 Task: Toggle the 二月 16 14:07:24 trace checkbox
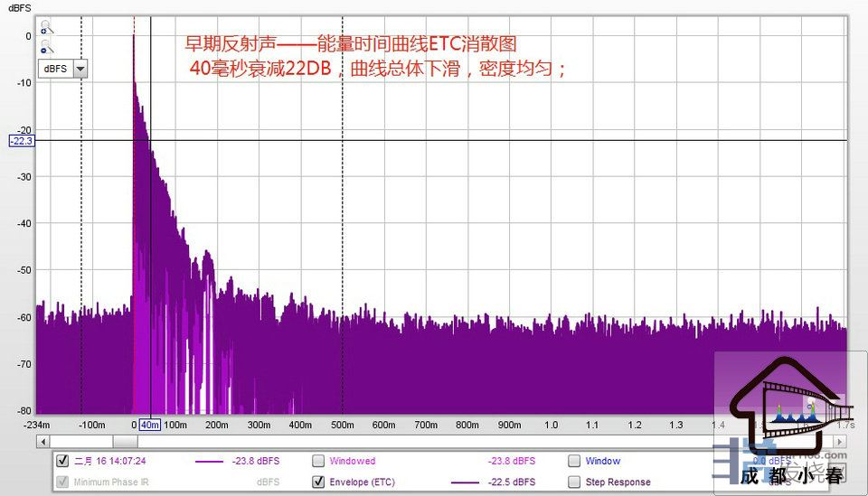(x=62, y=461)
